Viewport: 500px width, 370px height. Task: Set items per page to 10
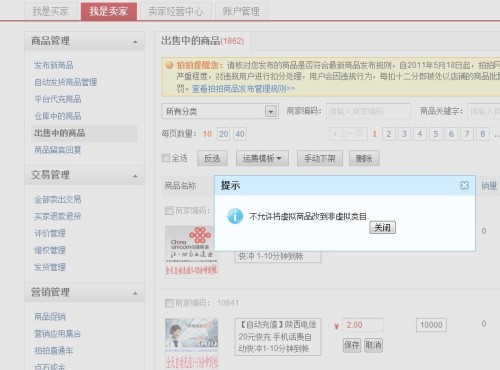tap(207, 134)
